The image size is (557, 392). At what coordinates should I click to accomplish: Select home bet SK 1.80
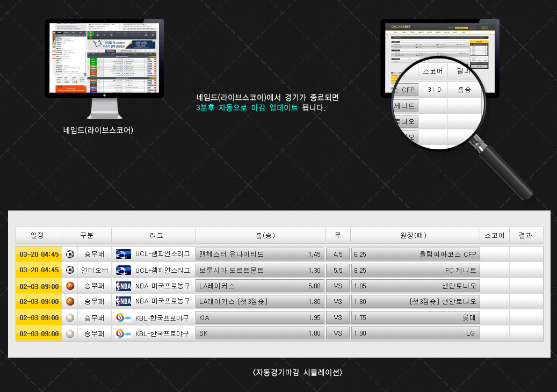coord(259,333)
